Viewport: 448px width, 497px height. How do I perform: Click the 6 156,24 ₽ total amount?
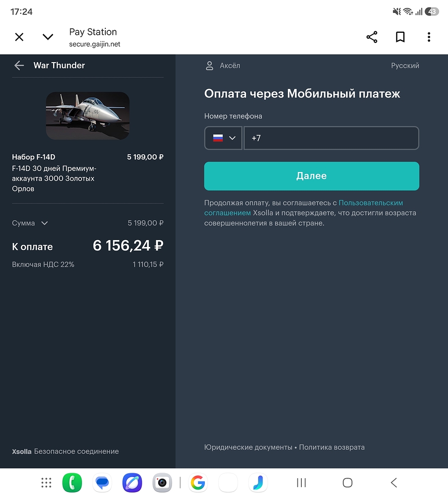point(128,246)
